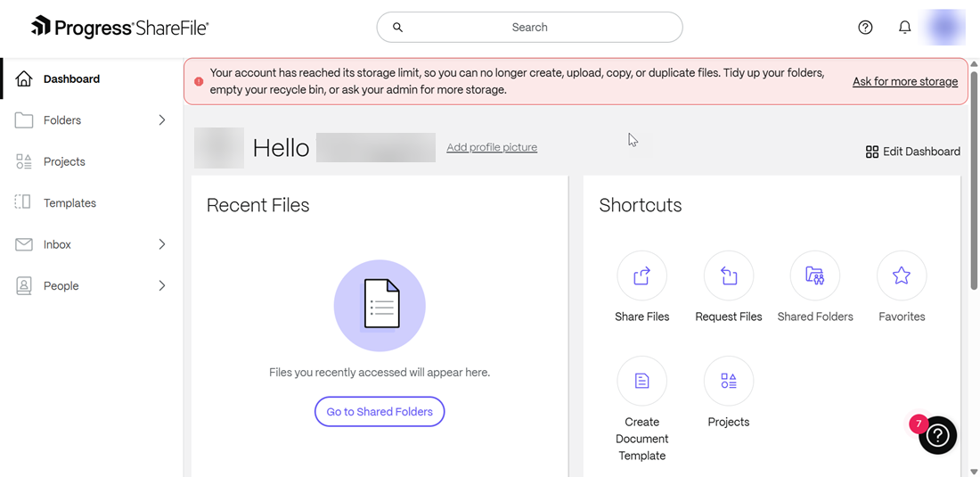This screenshot has width=980, height=477.
Task: Click the Favorites star icon
Action: (901, 276)
